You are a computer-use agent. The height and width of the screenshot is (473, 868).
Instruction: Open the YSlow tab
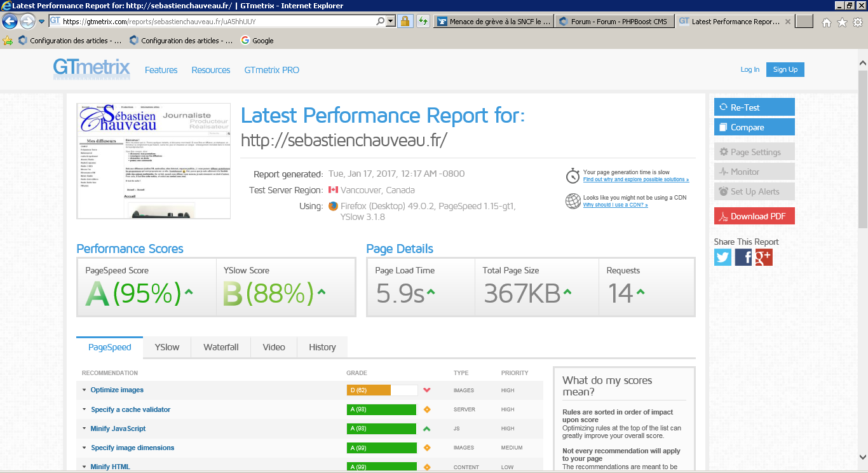tap(167, 347)
